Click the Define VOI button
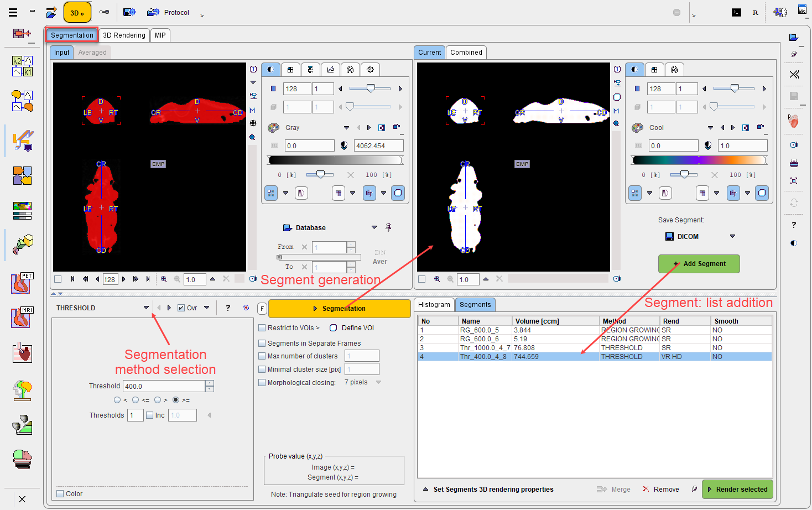812x510 pixels. tap(352, 328)
